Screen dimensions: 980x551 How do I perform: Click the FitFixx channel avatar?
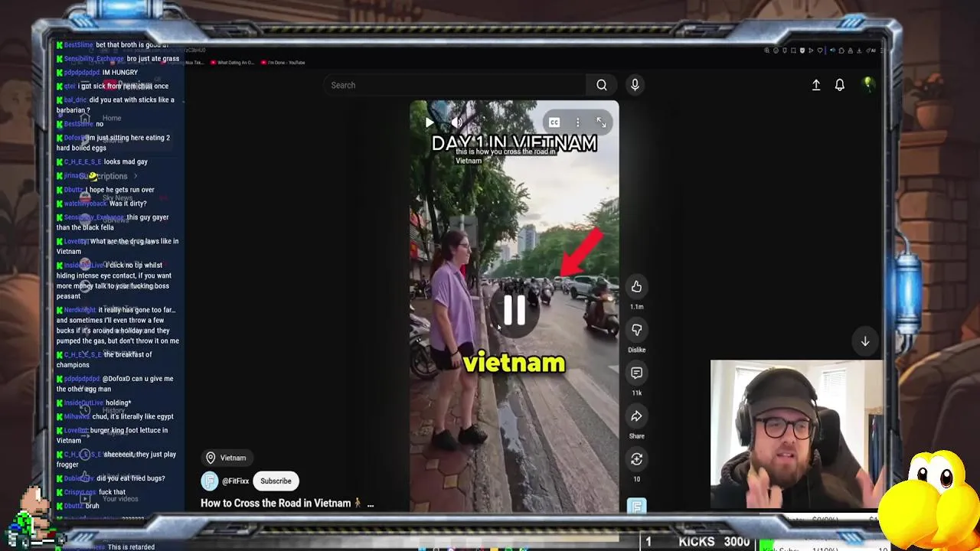coord(209,481)
